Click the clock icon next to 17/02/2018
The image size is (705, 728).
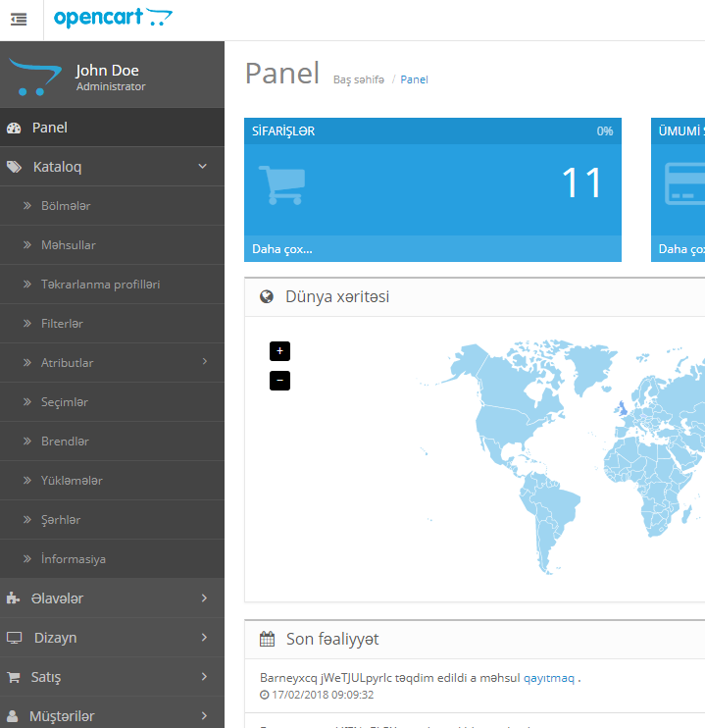coord(264,695)
